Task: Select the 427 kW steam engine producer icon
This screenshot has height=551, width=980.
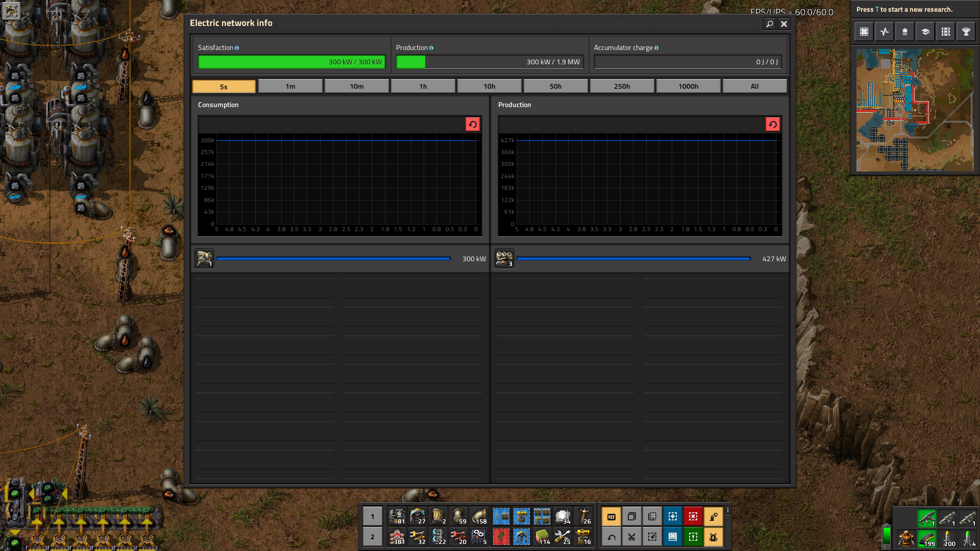Action: coord(504,259)
